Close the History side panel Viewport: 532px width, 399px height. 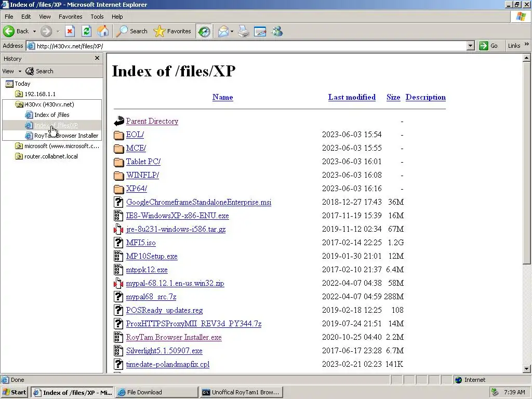[x=97, y=58]
